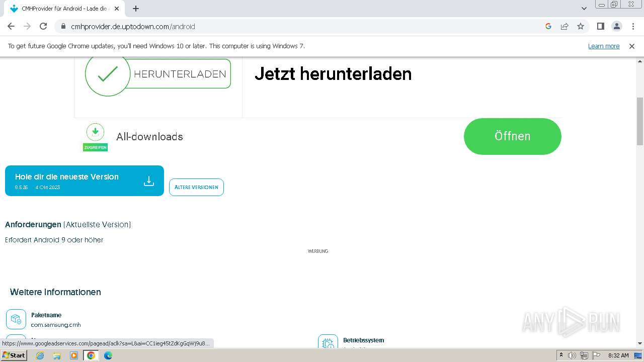This screenshot has width=644, height=362.
Task: Click the Action Center flag icon
Action: (x=596, y=355)
